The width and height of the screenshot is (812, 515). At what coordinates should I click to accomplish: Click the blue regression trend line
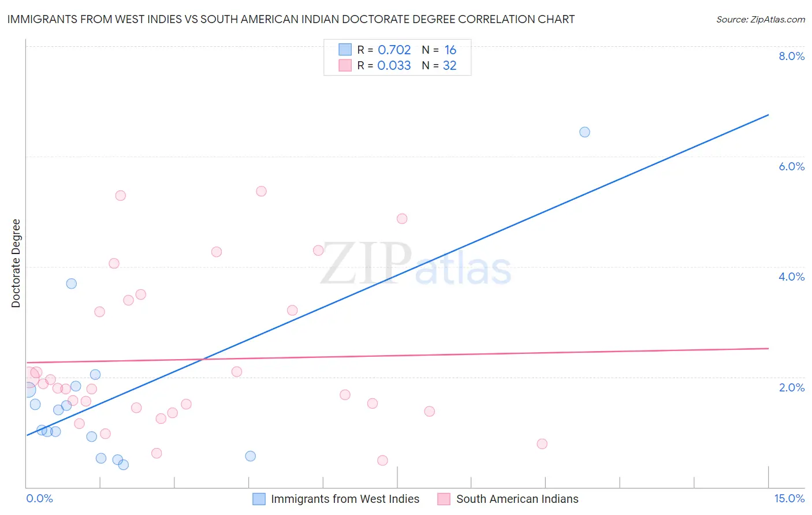pyautogui.click(x=397, y=275)
